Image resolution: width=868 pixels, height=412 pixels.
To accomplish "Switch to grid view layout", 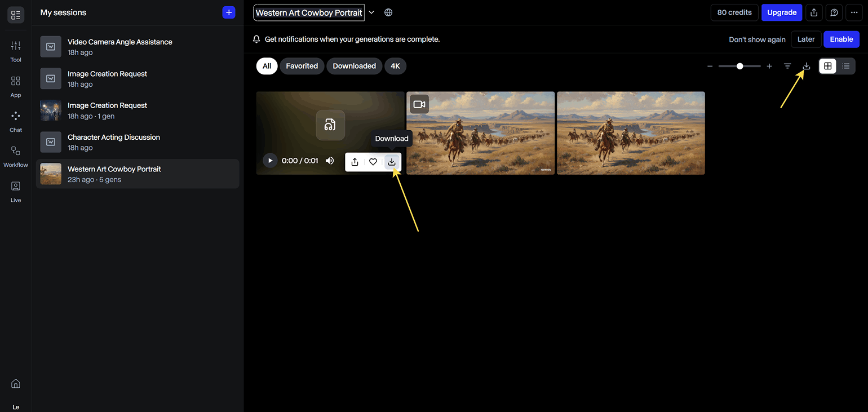I will (x=827, y=66).
